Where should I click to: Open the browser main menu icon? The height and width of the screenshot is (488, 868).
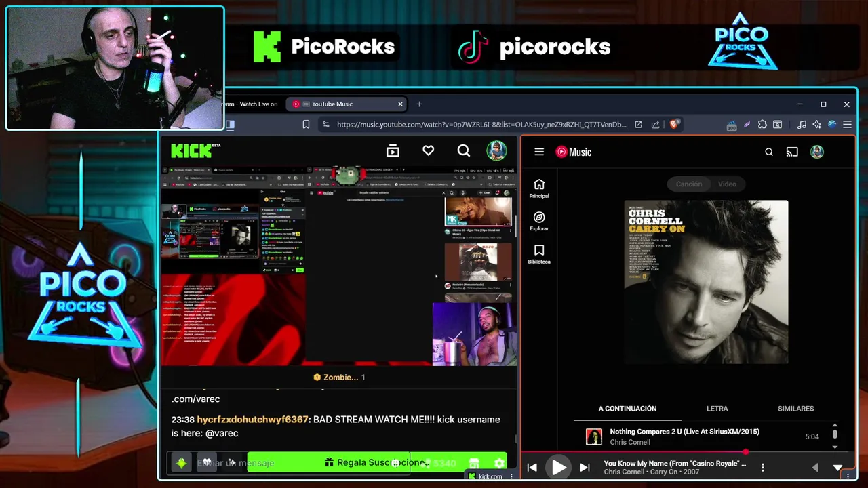click(847, 125)
